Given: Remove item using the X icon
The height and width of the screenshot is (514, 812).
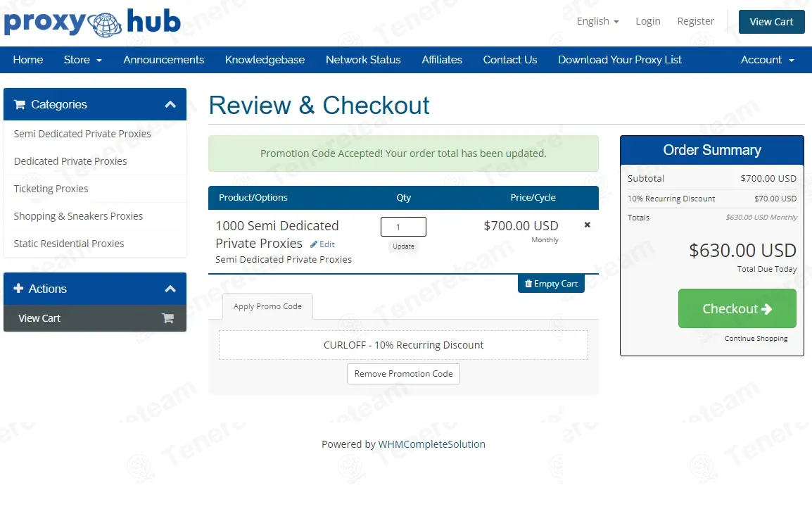Looking at the screenshot, I should [588, 225].
